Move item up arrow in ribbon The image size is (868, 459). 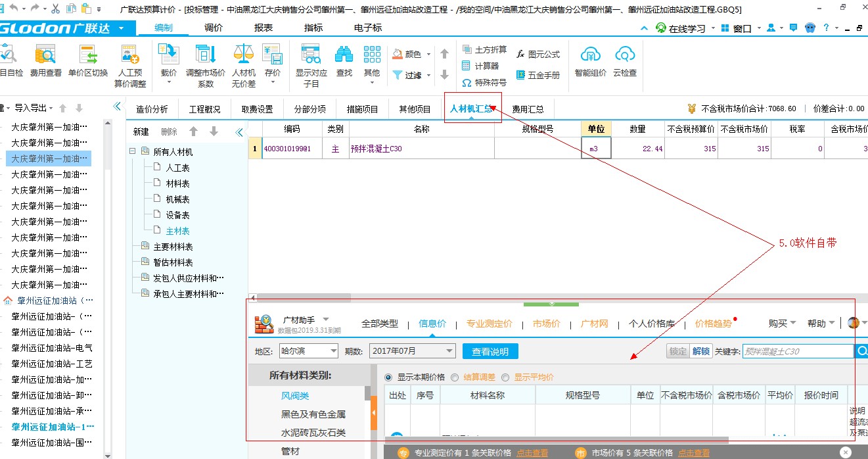(444, 54)
